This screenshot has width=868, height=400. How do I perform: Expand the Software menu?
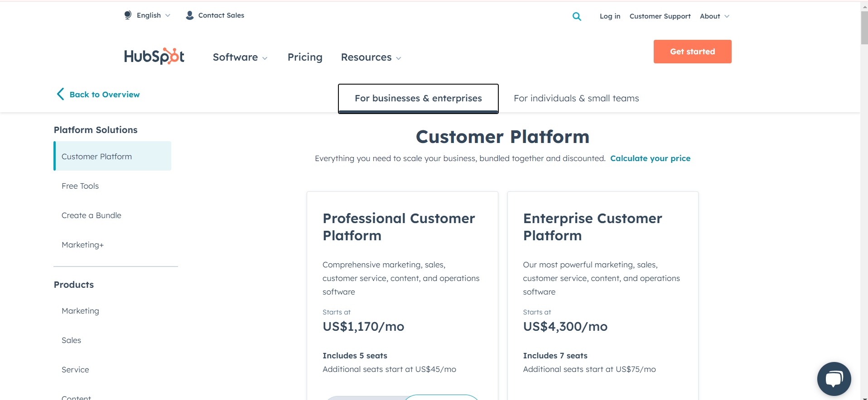[x=240, y=57]
